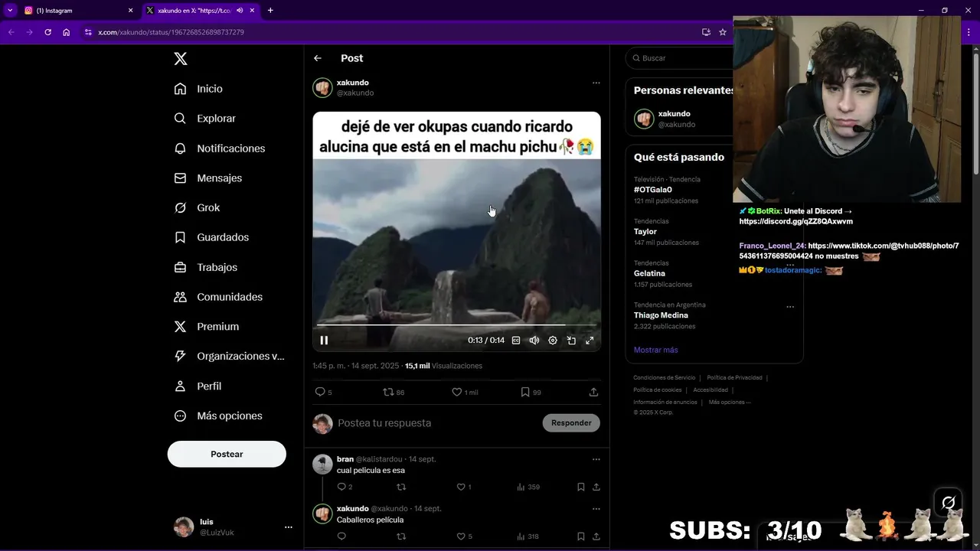Screen dimensions: 980x551
Task: Click the Postear button
Action: click(227, 454)
